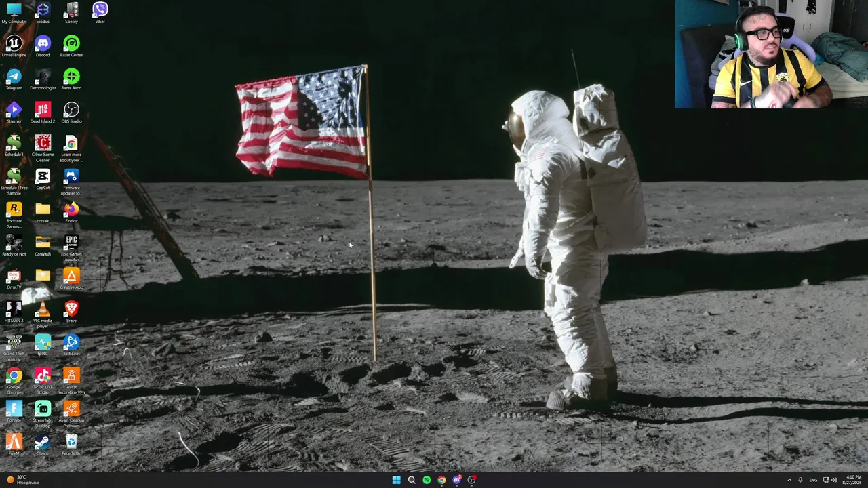The image size is (868, 488).
Task: Launch the Brave browser shortcut
Action: [x=71, y=312]
